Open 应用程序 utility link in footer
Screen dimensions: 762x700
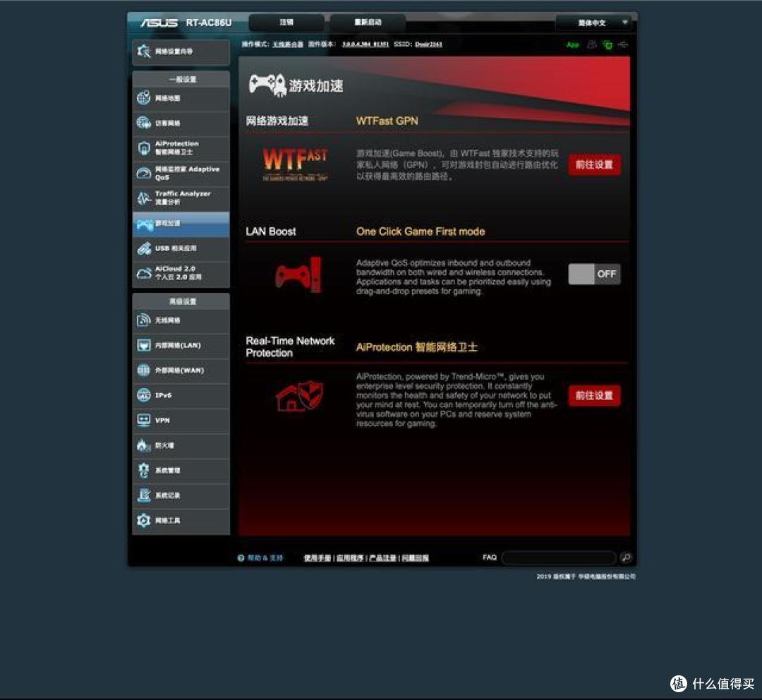[x=350, y=557]
